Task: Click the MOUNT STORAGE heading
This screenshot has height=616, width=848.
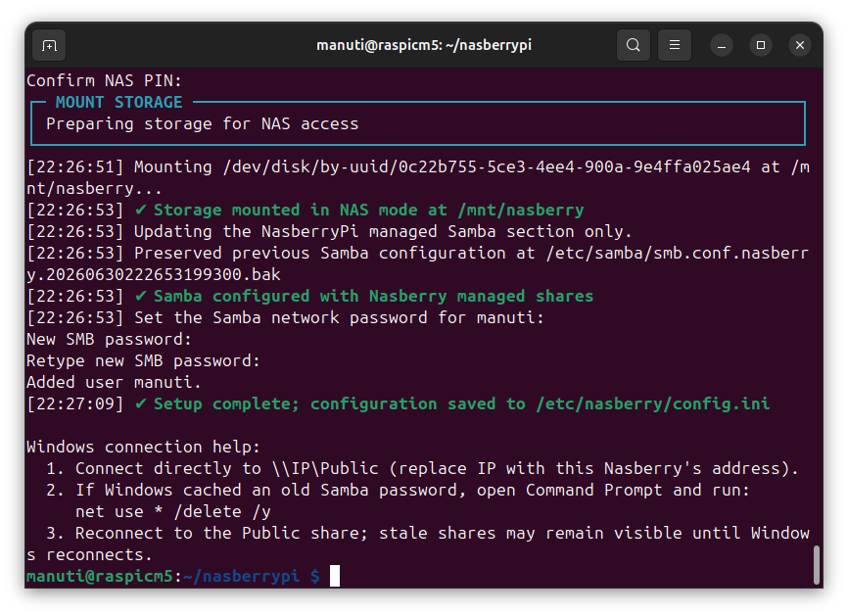Action: point(119,102)
